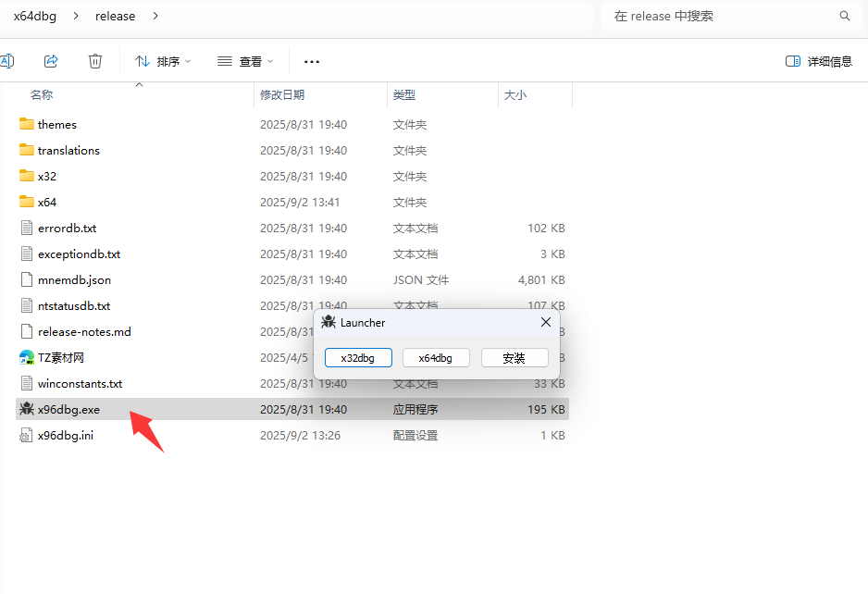Click the search magnifier icon
This screenshot has height=594, width=868.
point(844,16)
